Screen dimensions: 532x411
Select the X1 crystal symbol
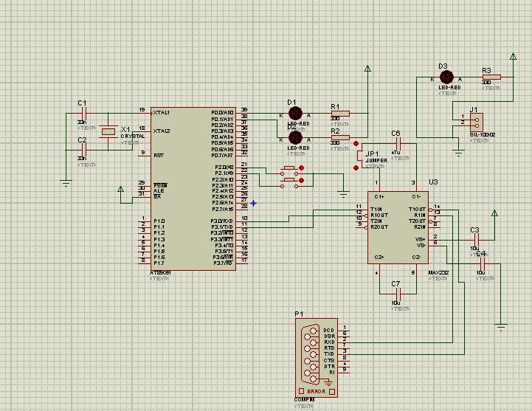[108, 131]
